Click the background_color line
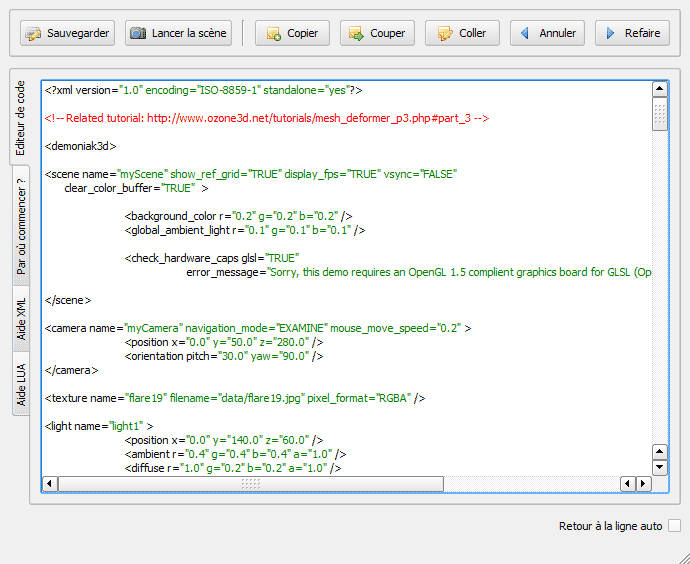Screen dimensions: 690x564 pyautogui.click(x=238, y=216)
